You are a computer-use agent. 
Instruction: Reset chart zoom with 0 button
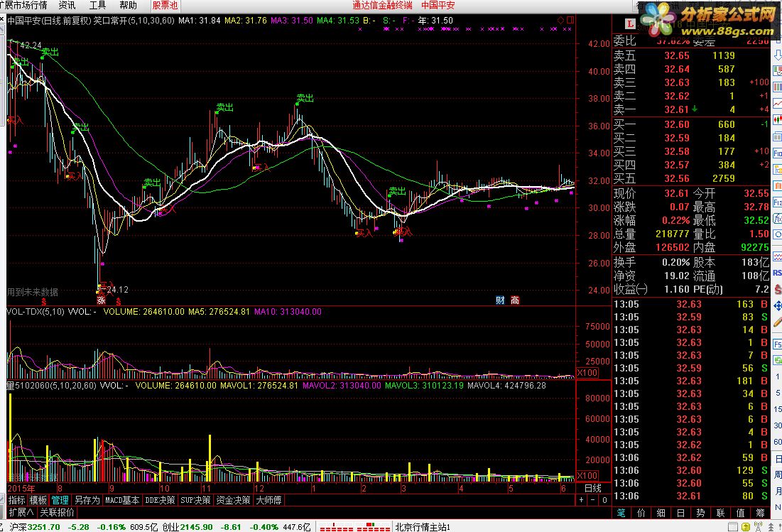(604, 500)
